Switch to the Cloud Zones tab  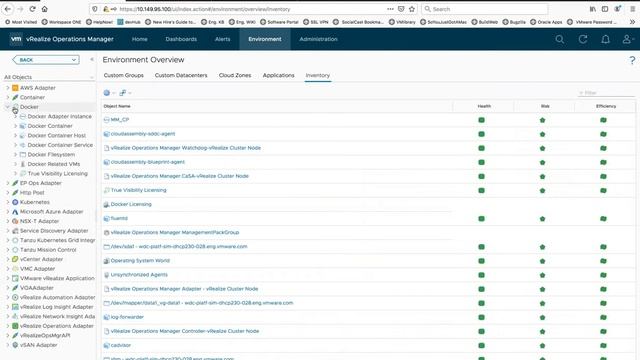click(235, 76)
